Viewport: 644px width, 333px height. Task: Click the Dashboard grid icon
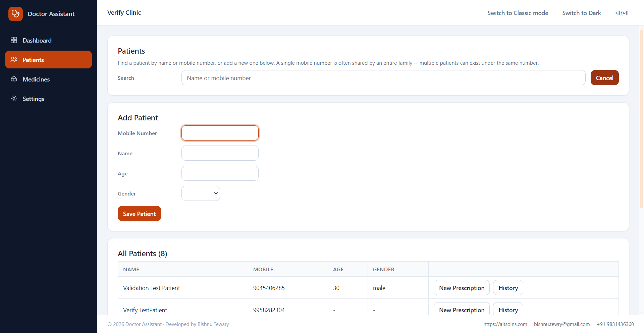[14, 40]
